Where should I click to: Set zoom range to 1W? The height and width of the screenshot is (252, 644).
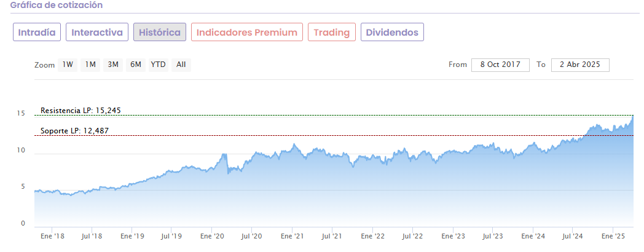tap(68, 65)
